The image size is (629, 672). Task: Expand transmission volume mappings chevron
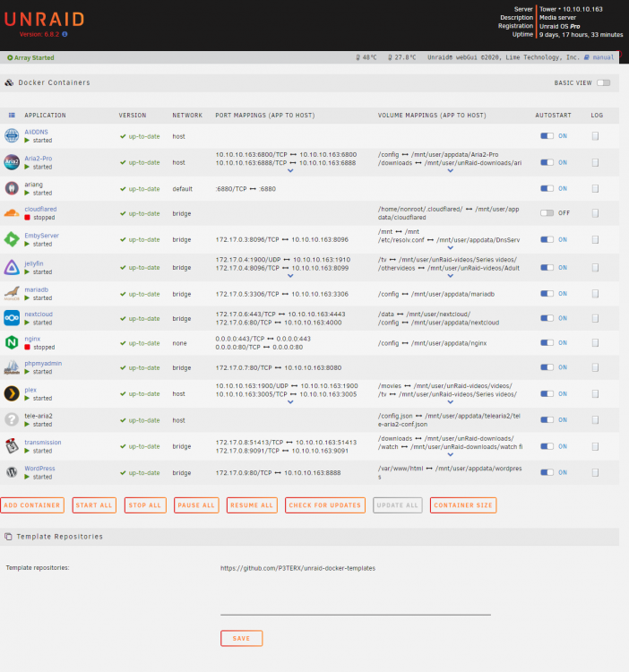click(451, 454)
